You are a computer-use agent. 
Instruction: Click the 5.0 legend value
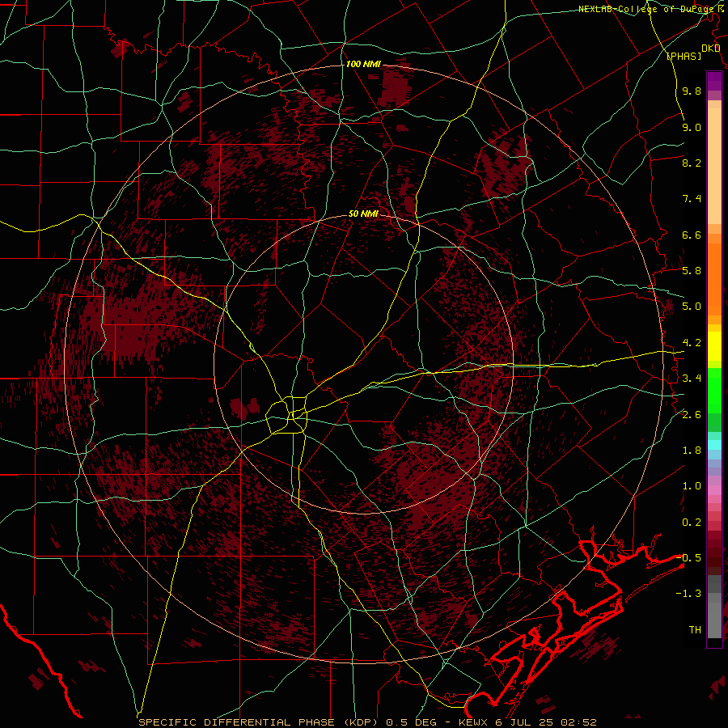[692, 307]
